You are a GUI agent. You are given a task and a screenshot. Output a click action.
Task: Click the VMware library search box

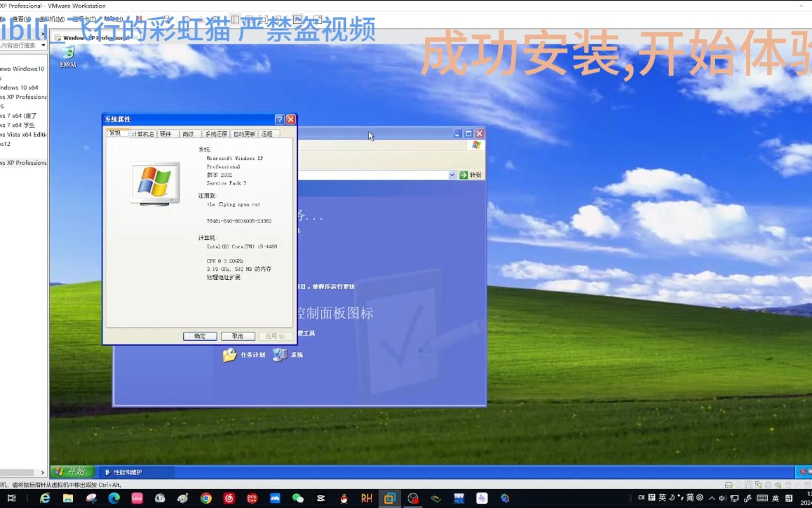click(x=20, y=46)
